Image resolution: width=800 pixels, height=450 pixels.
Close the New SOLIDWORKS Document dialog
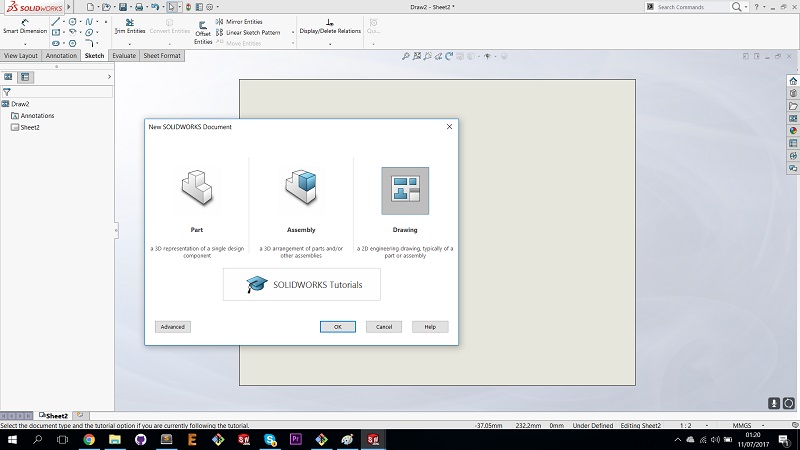coord(449,127)
